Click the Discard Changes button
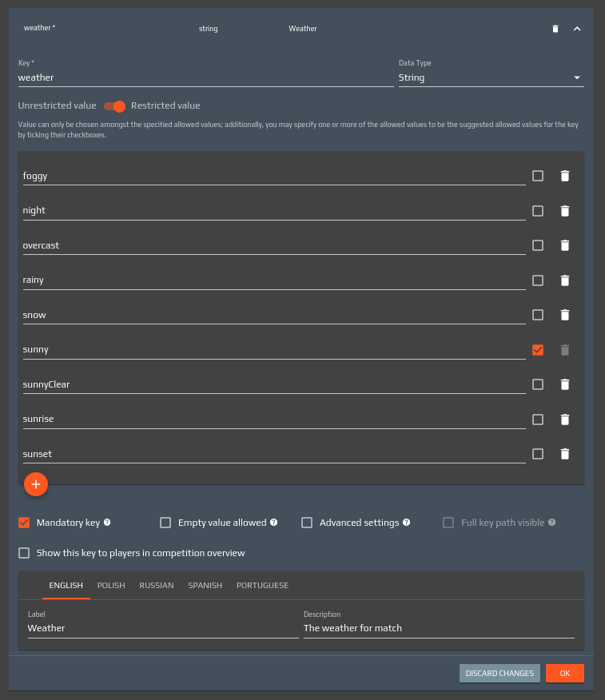 (500, 674)
